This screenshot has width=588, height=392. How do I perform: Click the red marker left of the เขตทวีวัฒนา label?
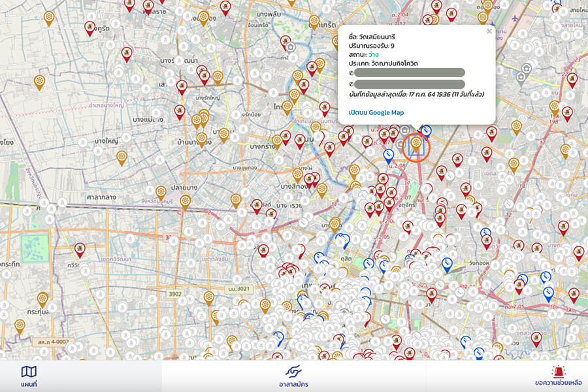[79, 249]
